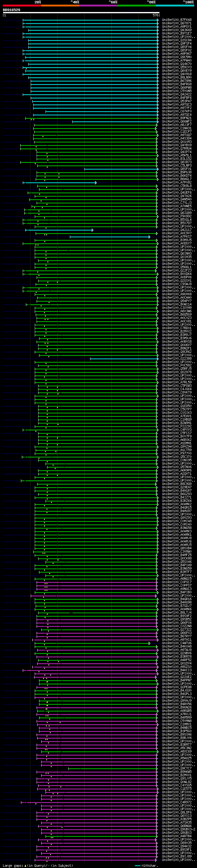The image size is (197, 868).
Task: Select the label UniRef100_C1NA31
Action: pos(177,128)
